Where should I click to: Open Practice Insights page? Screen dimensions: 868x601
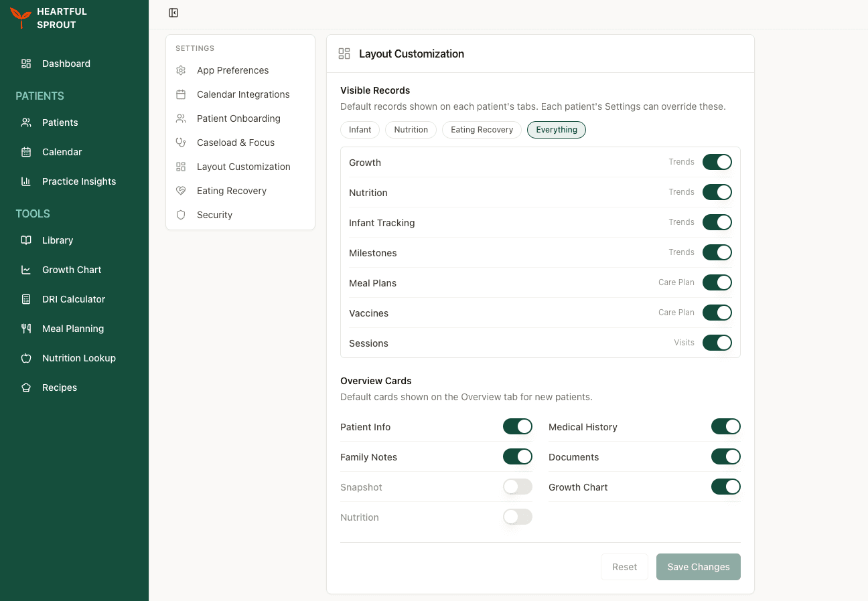pos(74,181)
